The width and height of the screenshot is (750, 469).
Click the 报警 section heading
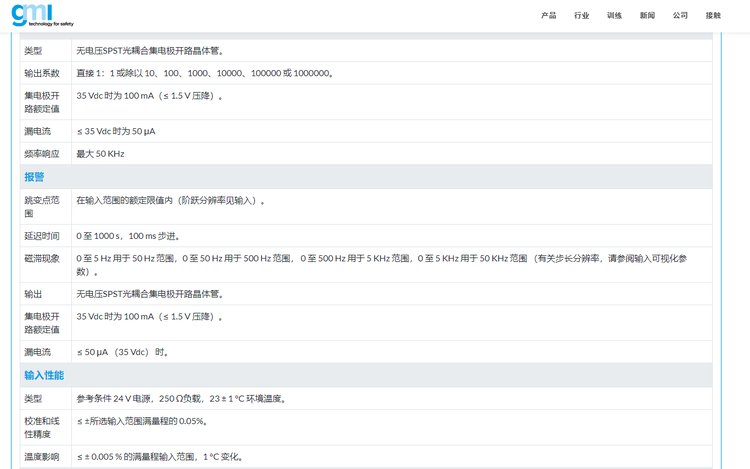pos(36,177)
